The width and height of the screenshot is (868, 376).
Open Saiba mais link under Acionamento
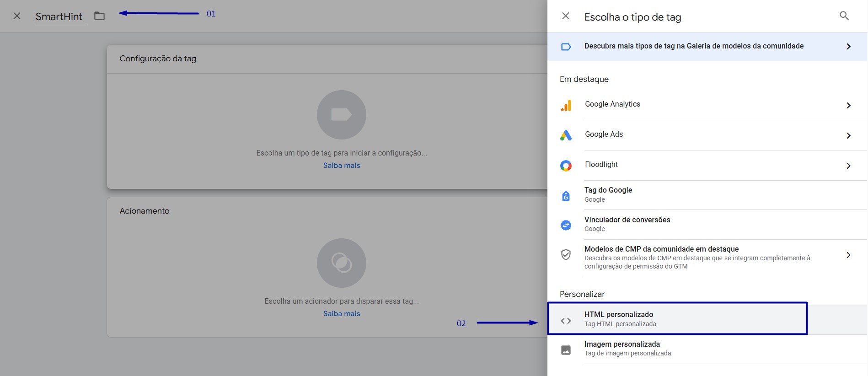[342, 314]
